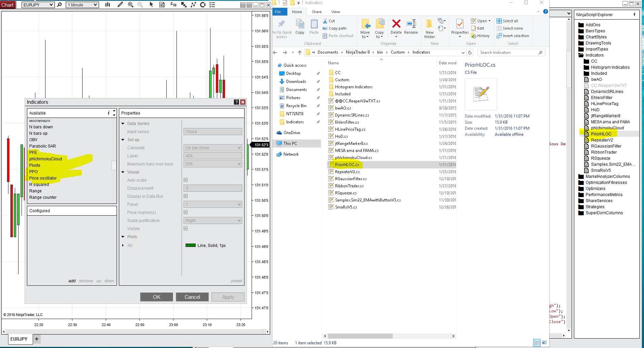The height and width of the screenshot is (348, 644).
Task: Click the bar style chart toolbar icon
Action: pos(107,5)
